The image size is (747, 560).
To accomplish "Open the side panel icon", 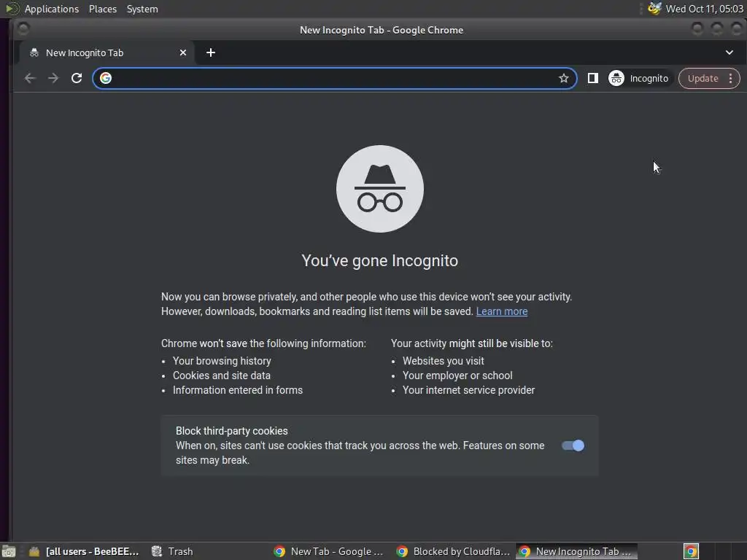I will [592, 78].
